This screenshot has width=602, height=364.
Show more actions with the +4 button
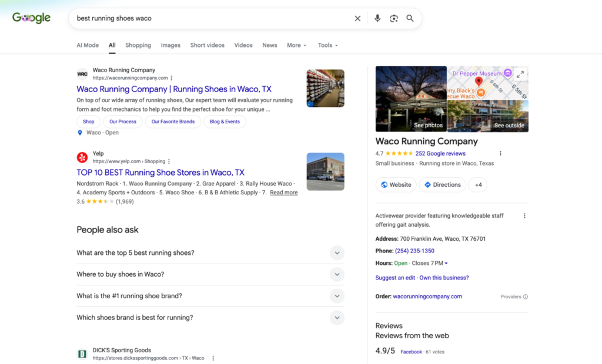478,185
